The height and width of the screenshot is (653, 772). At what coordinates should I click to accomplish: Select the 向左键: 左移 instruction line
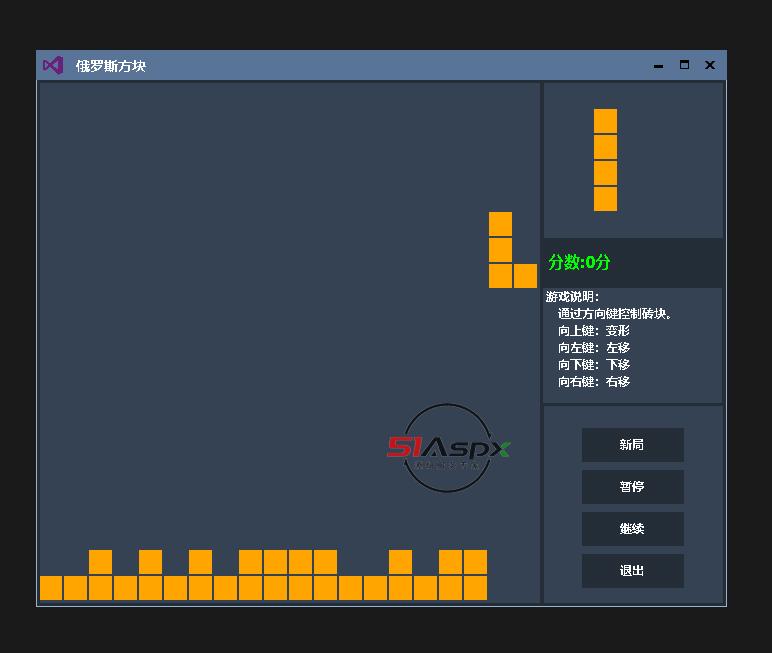(x=594, y=348)
